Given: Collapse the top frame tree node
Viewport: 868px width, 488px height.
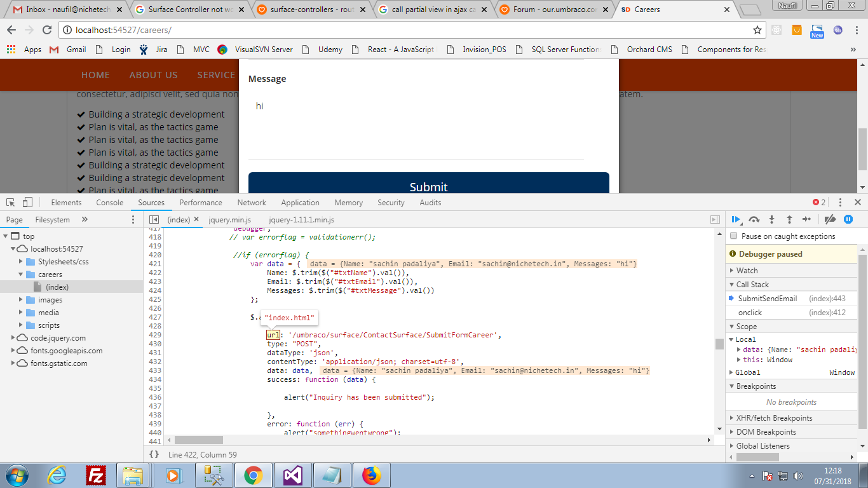Looking at the screenshot, I should click(x=6, y=236).
